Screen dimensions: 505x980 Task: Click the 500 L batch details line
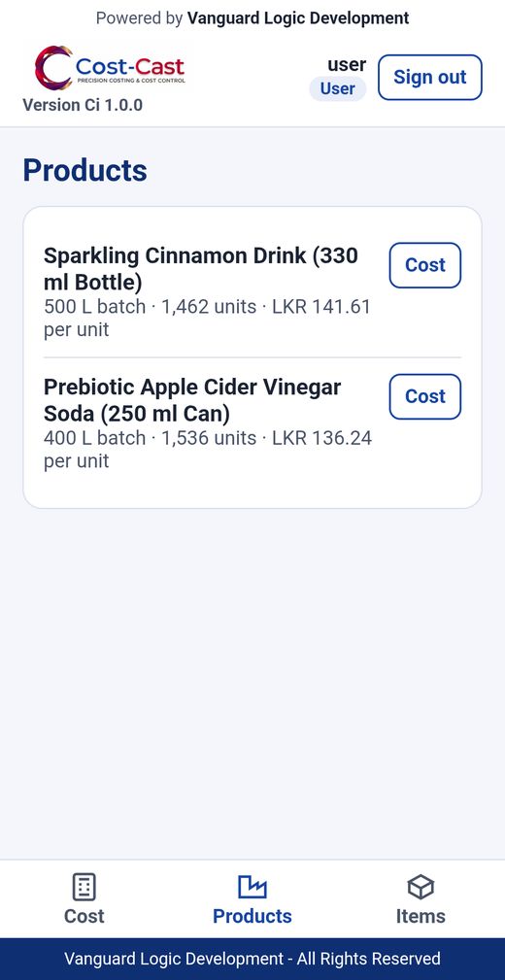(208, 319)
